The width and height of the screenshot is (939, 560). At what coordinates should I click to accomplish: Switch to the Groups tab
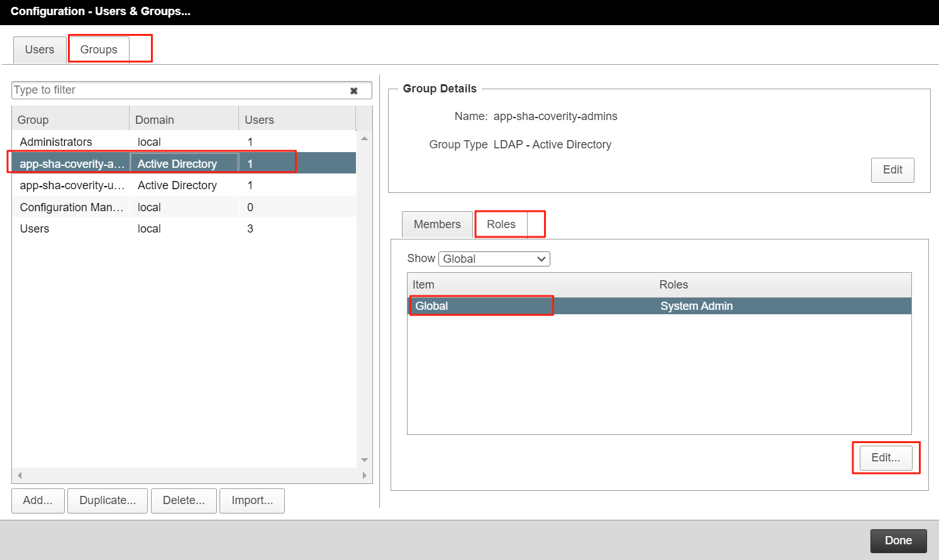pos(99,50)
